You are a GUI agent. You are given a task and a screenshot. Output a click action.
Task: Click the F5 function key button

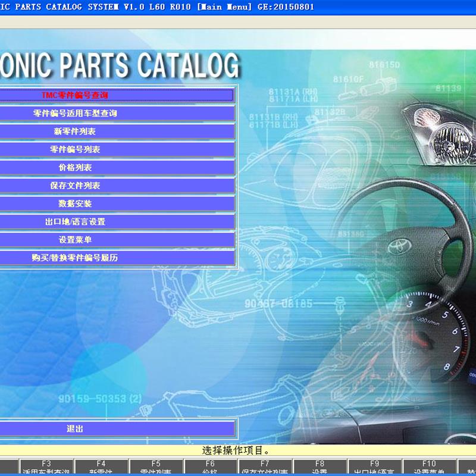156,466
